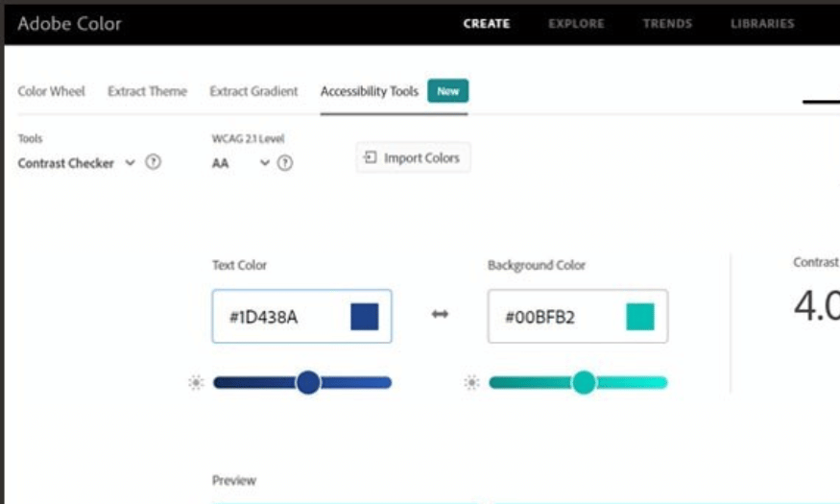This screenshot has height=504, width=840.
Task: Open help icon next to WCAG level
Action: click(x=285, y=163)
